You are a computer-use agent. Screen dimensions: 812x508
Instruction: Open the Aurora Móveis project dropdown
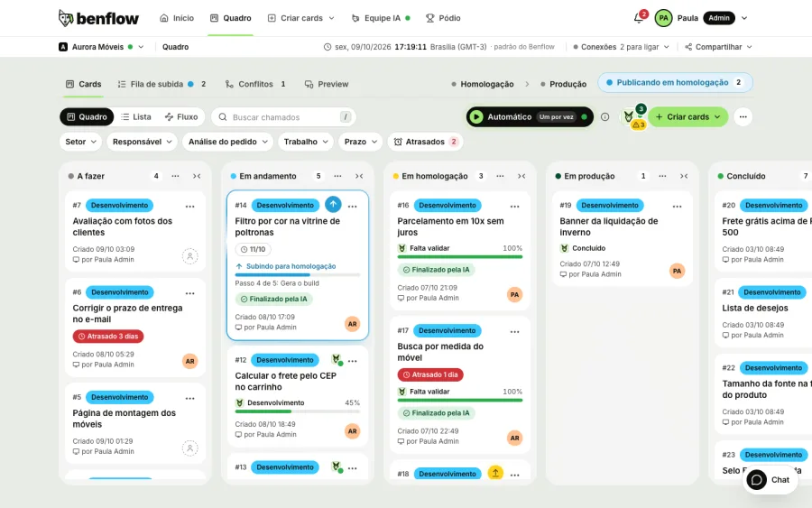101,47
